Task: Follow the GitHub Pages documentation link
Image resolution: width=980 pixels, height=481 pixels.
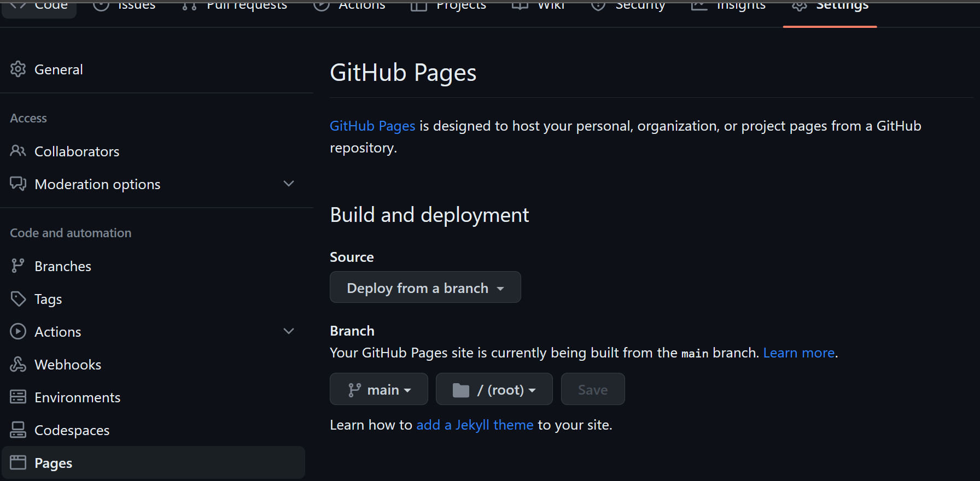Action: 372,126
